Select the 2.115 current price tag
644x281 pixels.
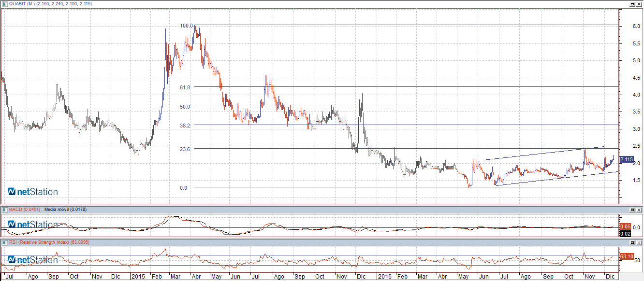tap(626, 159)
